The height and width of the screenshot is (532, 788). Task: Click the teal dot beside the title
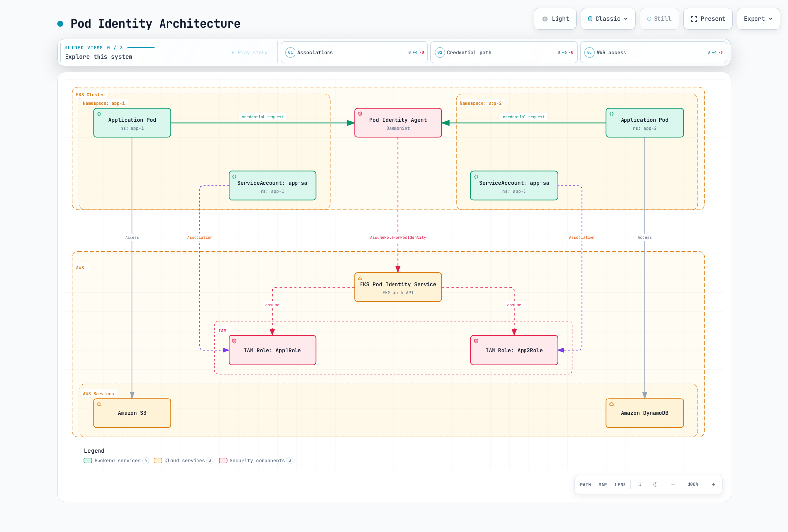coord(60,23)
